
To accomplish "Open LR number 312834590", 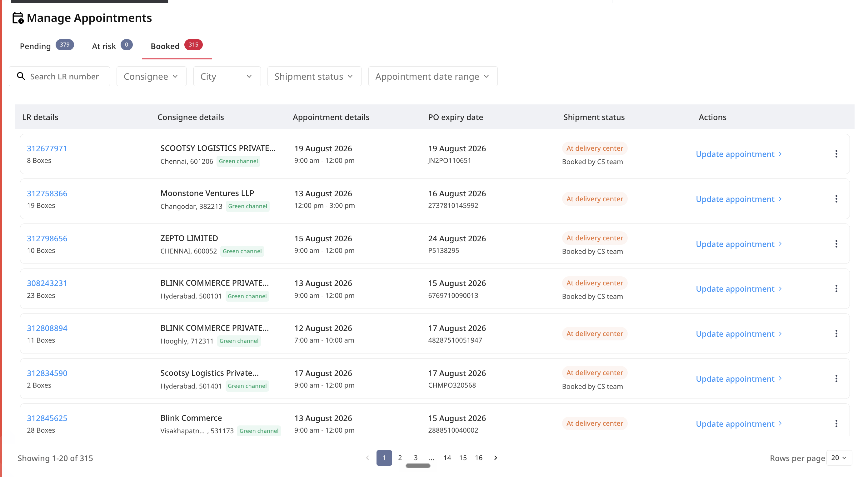I will pyautogui.click(x=47, y=373).
